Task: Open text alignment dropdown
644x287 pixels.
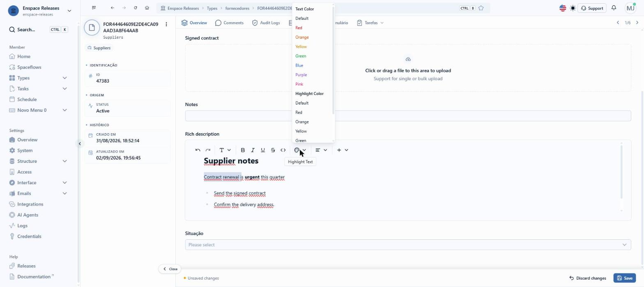Action: tap(321, 150)
